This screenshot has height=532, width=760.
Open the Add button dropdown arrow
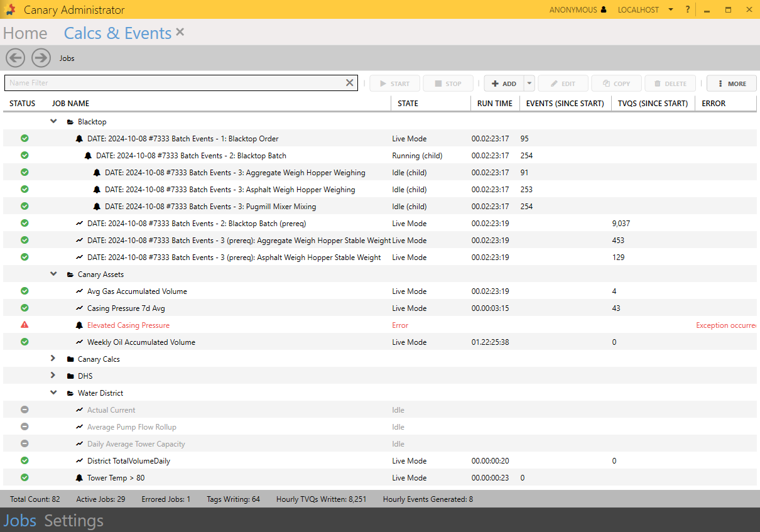(x=529, y=84)
